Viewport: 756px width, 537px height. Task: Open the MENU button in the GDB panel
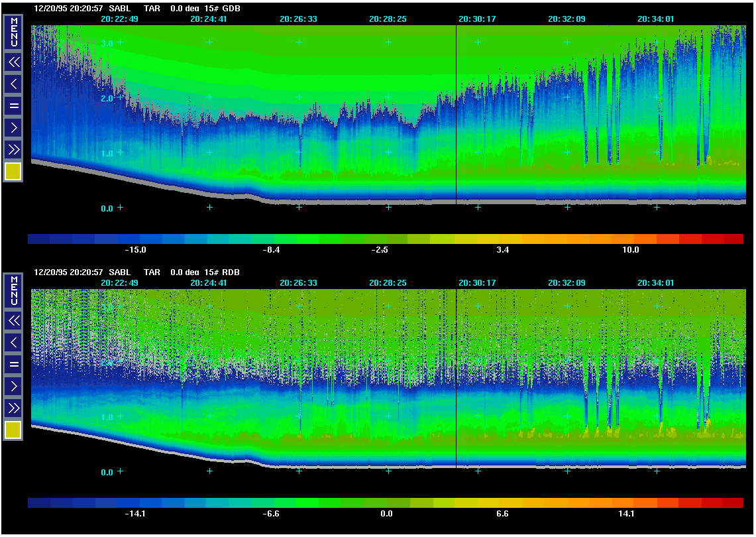[x=14, y=32]
